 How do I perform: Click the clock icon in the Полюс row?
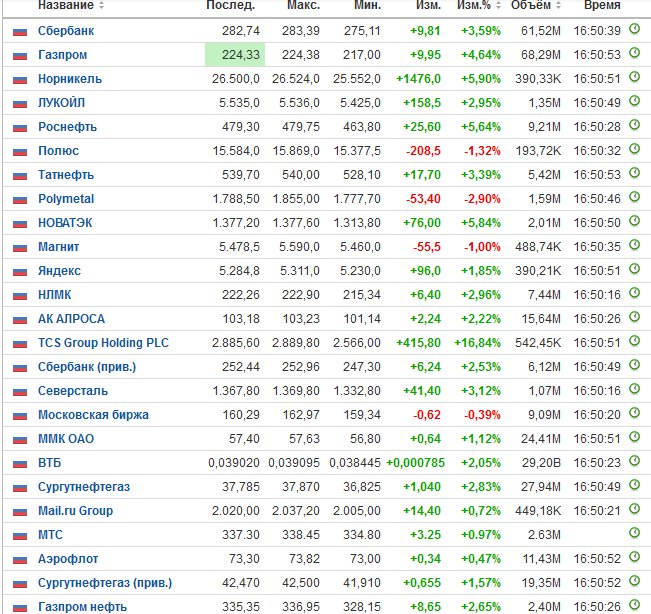(x=634, y=149)
